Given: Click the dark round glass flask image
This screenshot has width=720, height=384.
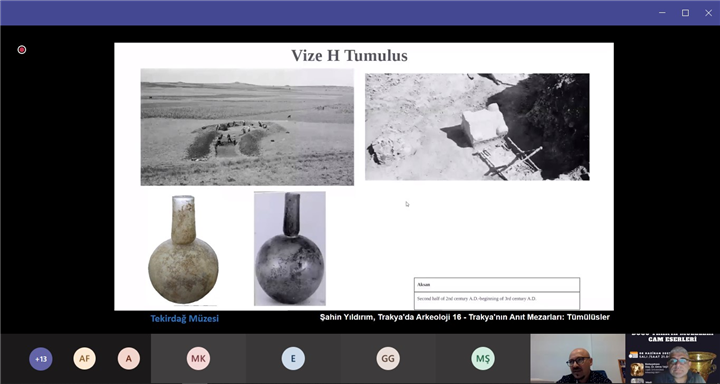Looking at the screenshot, I should [290, 248].
